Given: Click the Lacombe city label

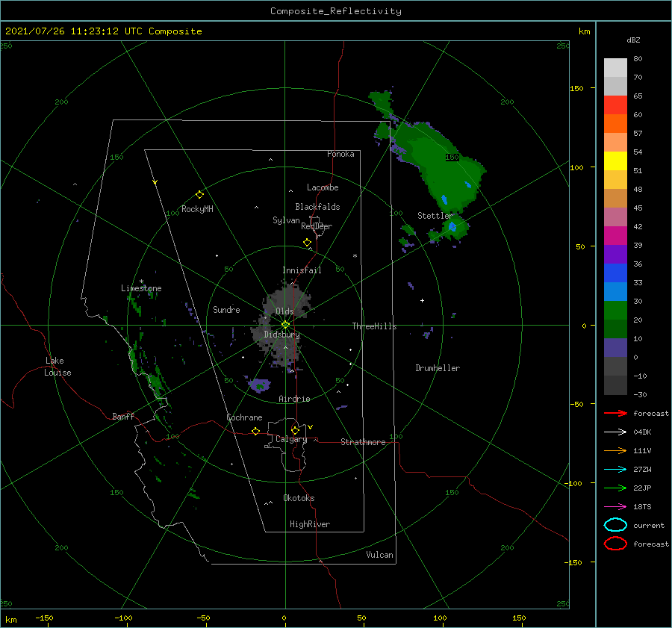Looking at the screenshot, I should pos(323,187).
